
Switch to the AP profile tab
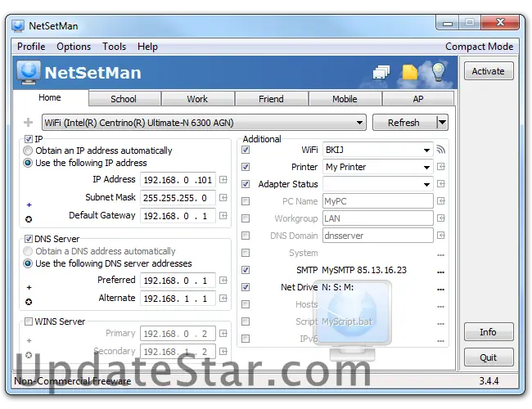pos(418,99)
